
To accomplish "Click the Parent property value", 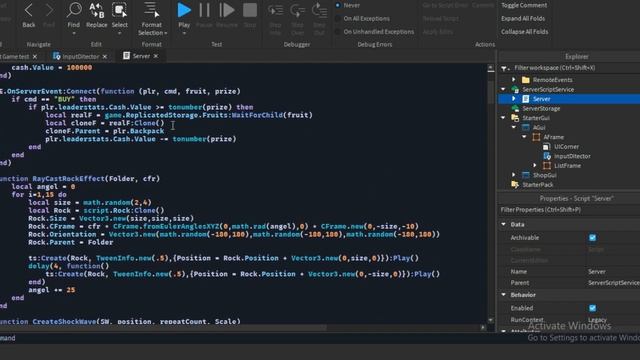I will click(613, 282).
